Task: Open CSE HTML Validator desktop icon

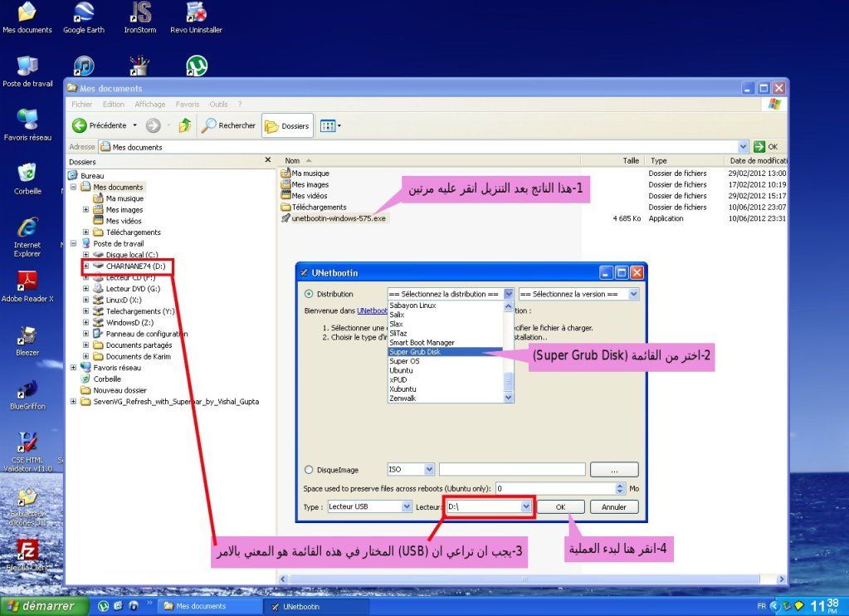Action: (x=27, y=452)
